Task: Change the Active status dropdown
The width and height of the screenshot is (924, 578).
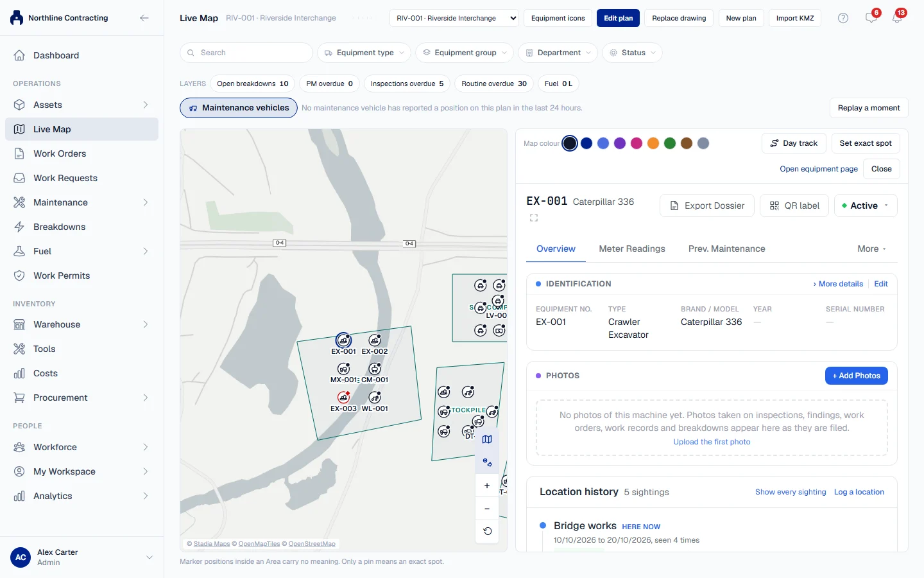Action: point(866,206)
